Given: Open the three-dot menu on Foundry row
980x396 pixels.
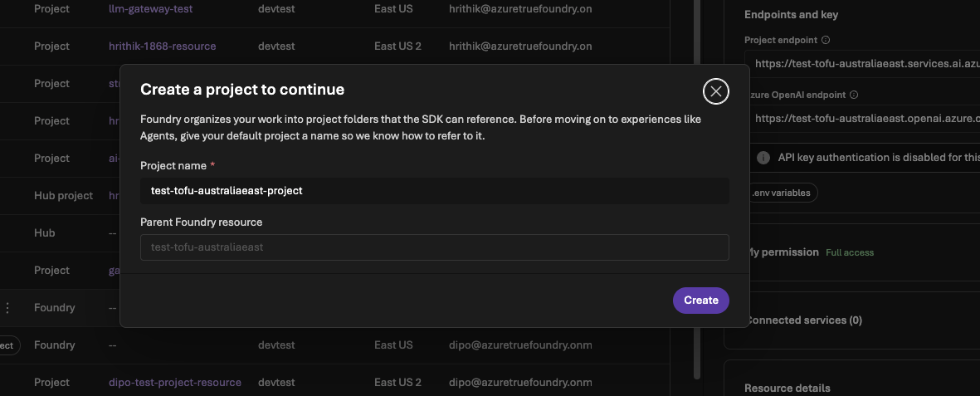Looking at the screenshot, I should pos(7,308).
